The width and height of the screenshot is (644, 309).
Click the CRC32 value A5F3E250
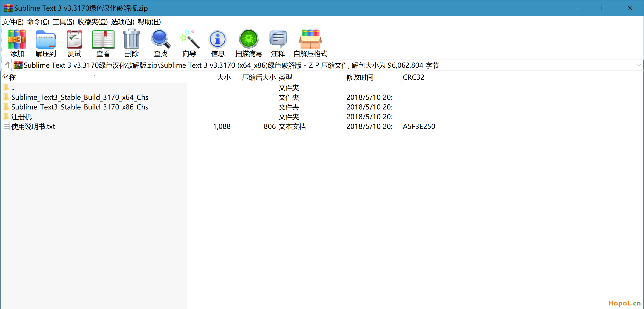click(419, 126)
